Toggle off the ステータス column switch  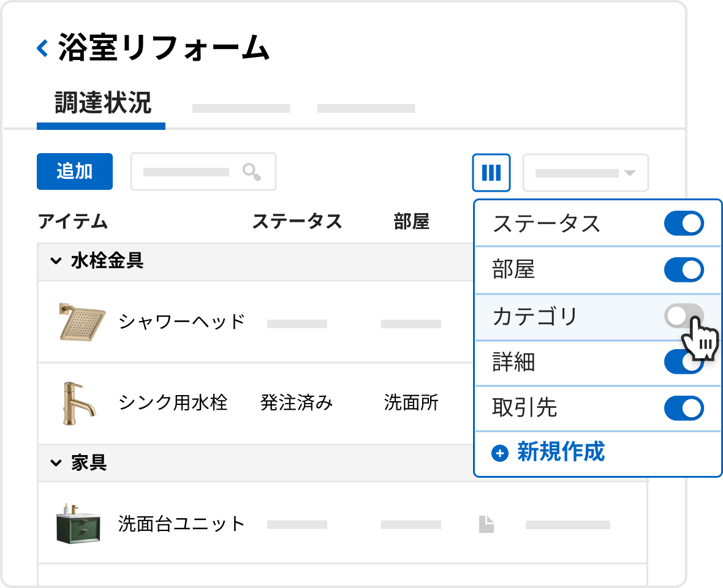pyautogui.click(x=684, y=224)
